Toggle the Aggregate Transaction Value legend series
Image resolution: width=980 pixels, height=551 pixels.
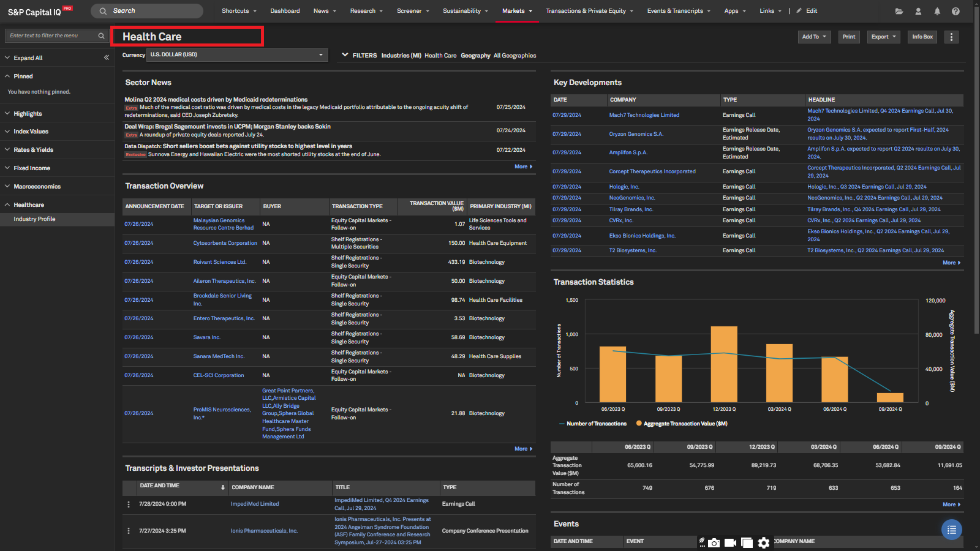pyautogui.click(x=682, y=424)
